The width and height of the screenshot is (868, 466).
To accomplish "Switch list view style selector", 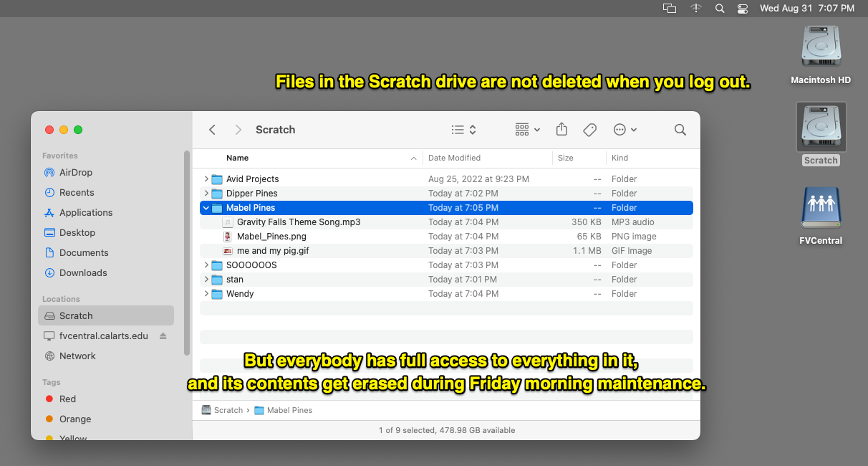I will pos(464,130).
